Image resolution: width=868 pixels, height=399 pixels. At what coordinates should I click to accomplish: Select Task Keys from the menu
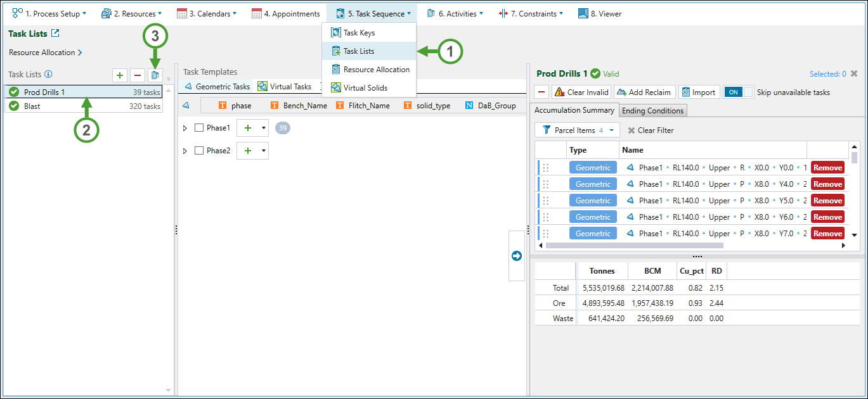pyautogui.click(x=359, y=33)
